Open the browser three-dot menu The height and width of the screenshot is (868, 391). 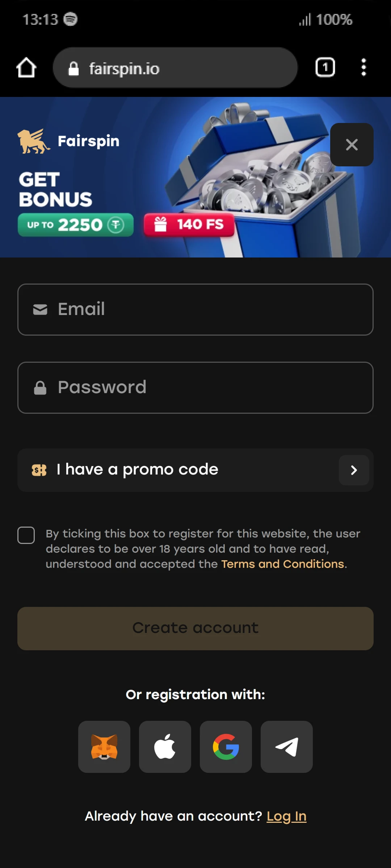coord(363,68)
